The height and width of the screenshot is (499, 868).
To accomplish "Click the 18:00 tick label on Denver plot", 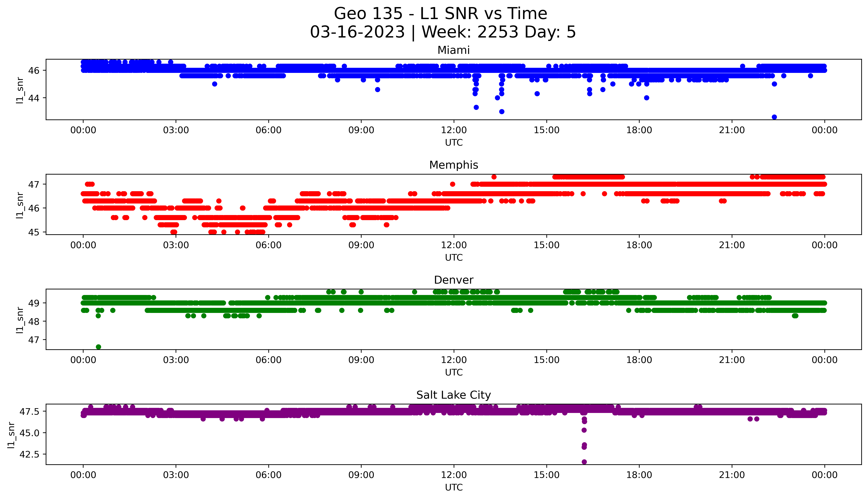I will [x=639, y=360].
